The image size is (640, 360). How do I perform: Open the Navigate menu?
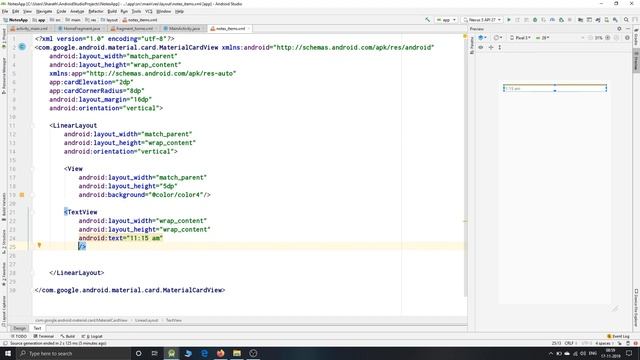(44, 11)
